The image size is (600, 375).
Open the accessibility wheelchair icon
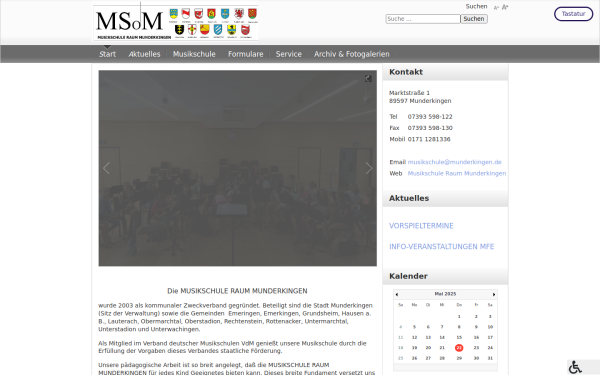click(575, 367)
